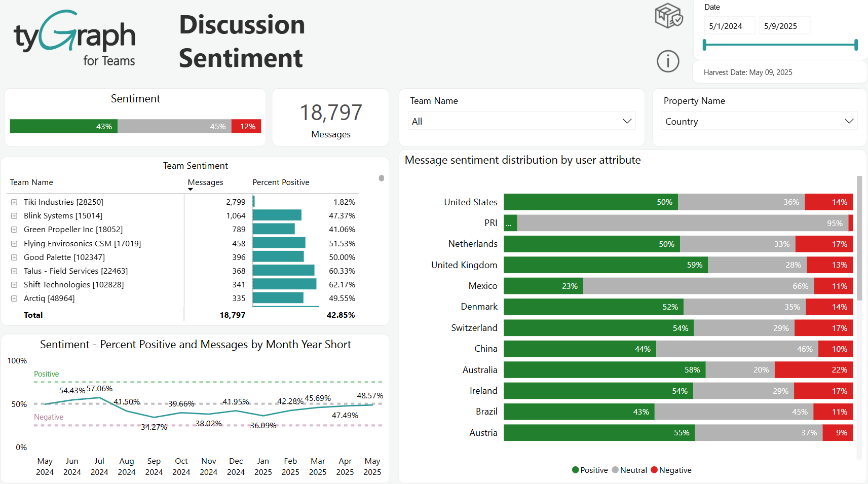Click the Harvest Date: May 09, 2025 label
The image size is (868, 484).
pos(748,72)
